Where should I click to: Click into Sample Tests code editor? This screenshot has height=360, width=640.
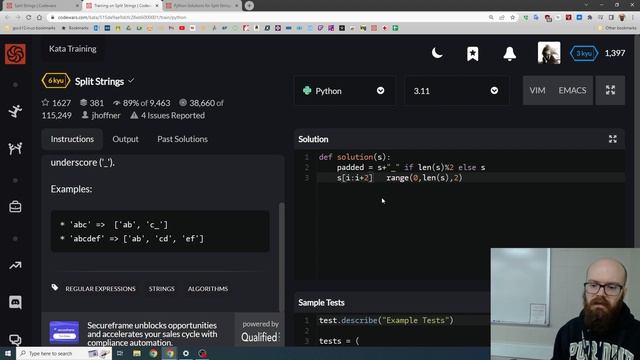pyautogui.click(x=404, y=331)
